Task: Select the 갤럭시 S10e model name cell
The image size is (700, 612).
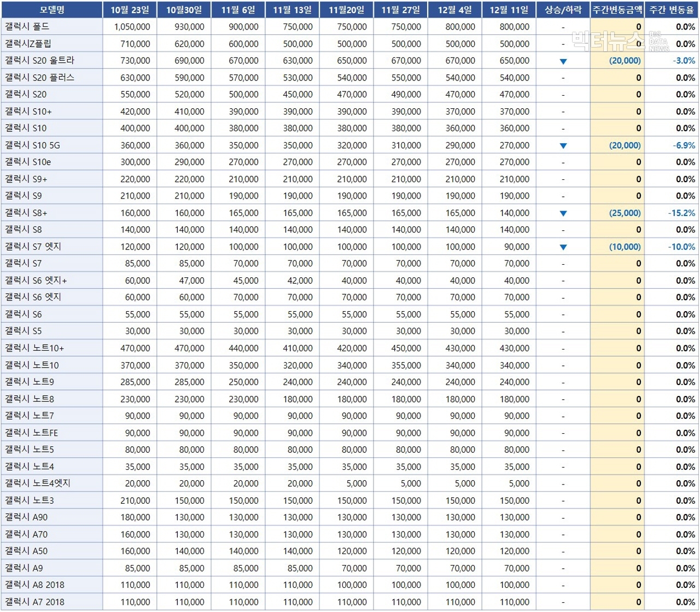Action: coord(51,162)
